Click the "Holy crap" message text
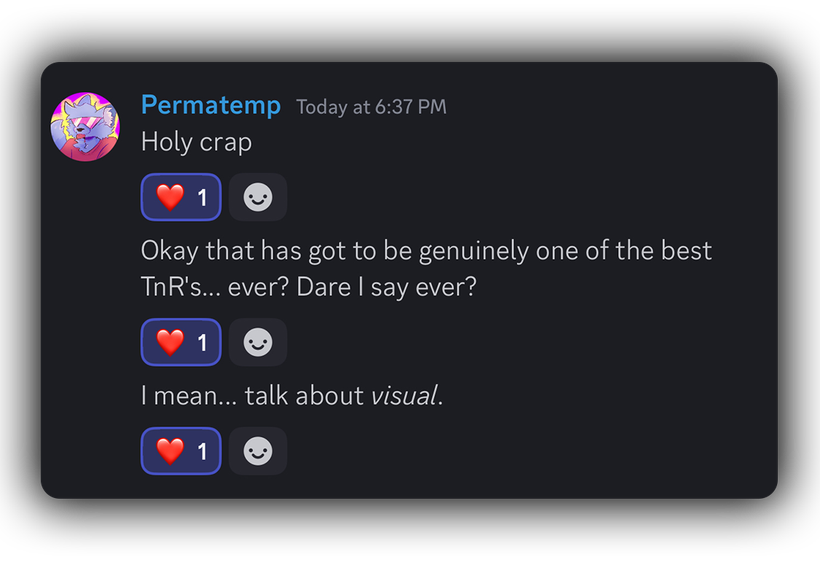The width and height of the screenshot is (820, 568). click(x=197, y=142)
